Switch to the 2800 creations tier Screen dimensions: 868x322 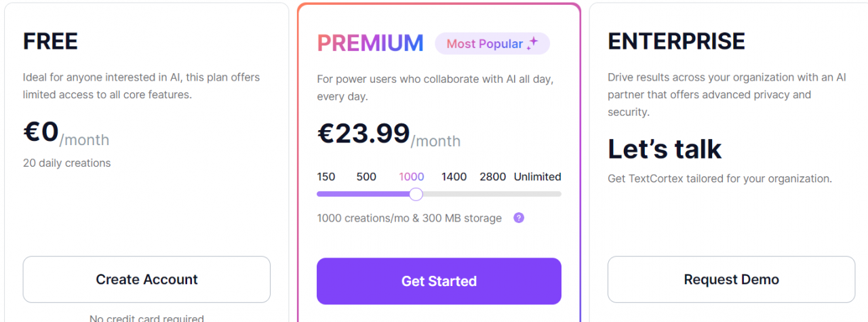[493, 177]
